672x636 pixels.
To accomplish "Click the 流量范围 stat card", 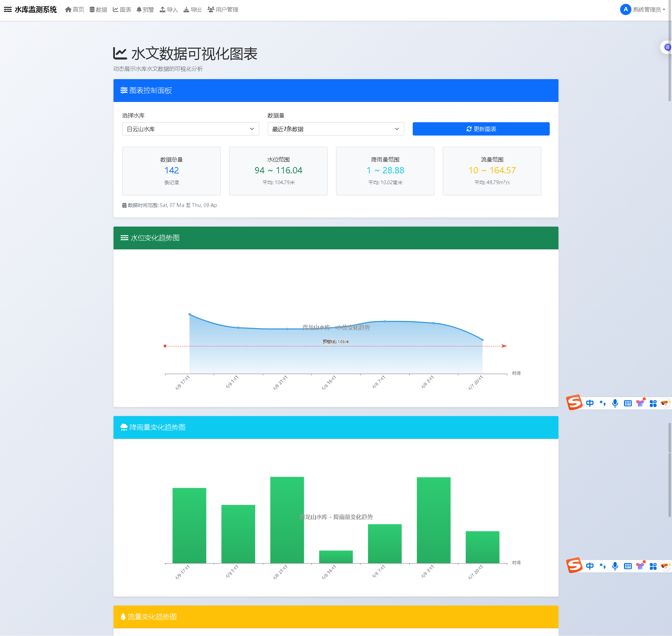I will (492, 171).
